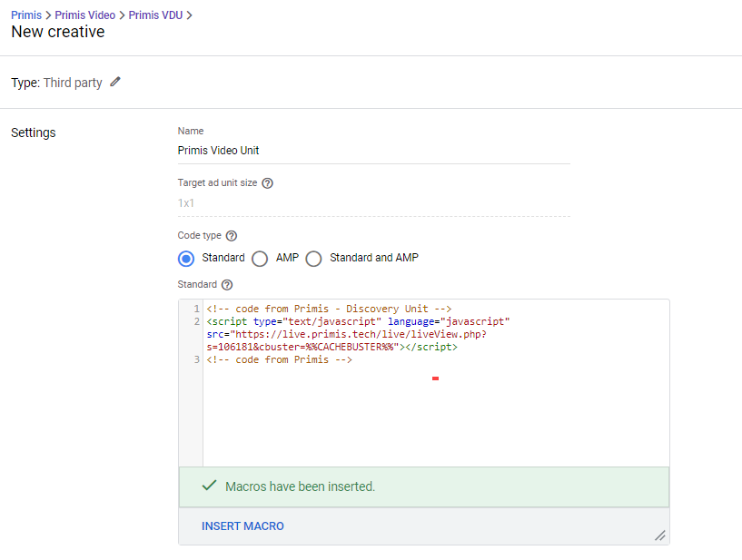
Task: Click inside the Standard code editor
Action: (436, 383)
